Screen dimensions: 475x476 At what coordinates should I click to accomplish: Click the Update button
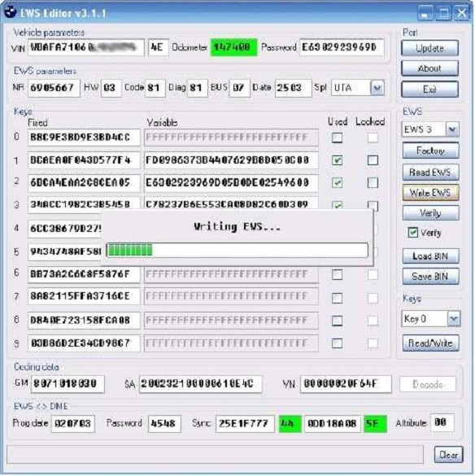(x=429, y=48)
